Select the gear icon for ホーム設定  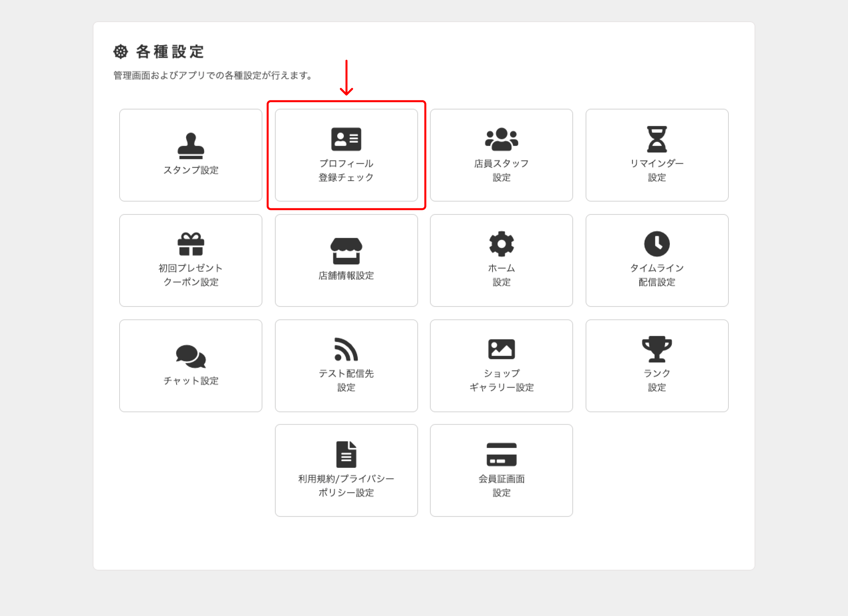502,244
